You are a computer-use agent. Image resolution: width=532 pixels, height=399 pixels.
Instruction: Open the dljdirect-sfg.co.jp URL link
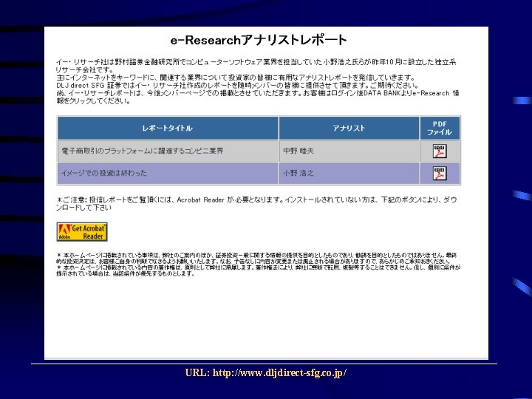[x=279, y=373]
